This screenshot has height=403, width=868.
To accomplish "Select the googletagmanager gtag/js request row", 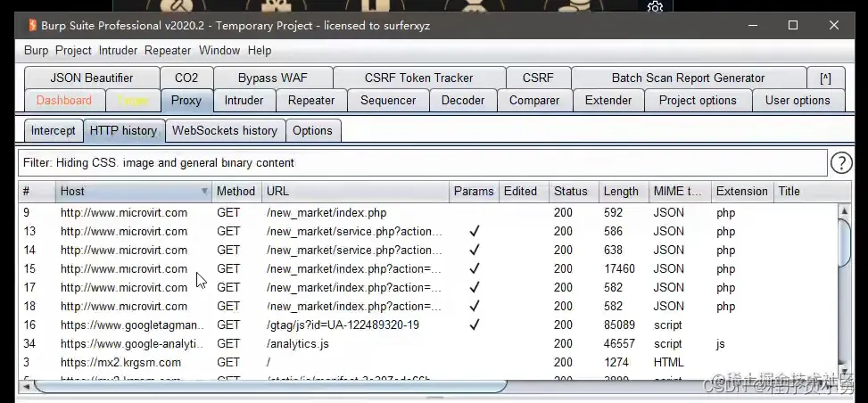I will point(429,325).
